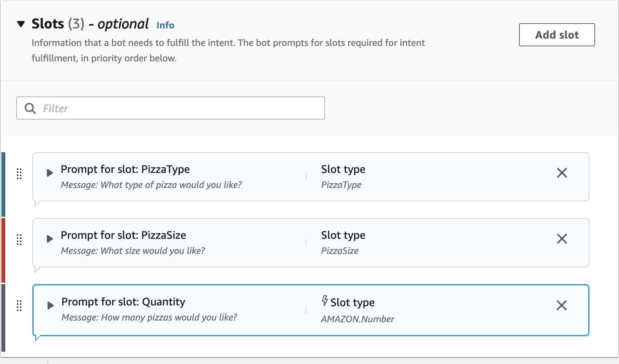
Task: Click the lightning bolt built-in slot icon
Action: point(325,301)
